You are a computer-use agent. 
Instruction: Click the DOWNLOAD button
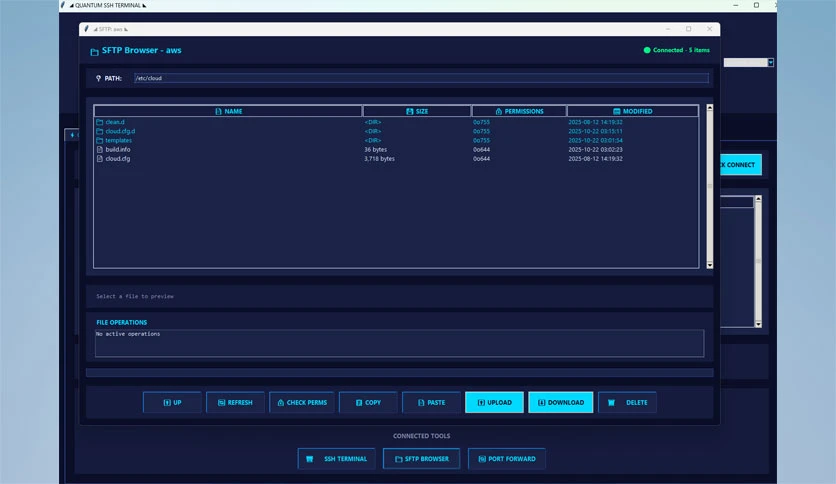pyautogui.click(x=560, y=402)
